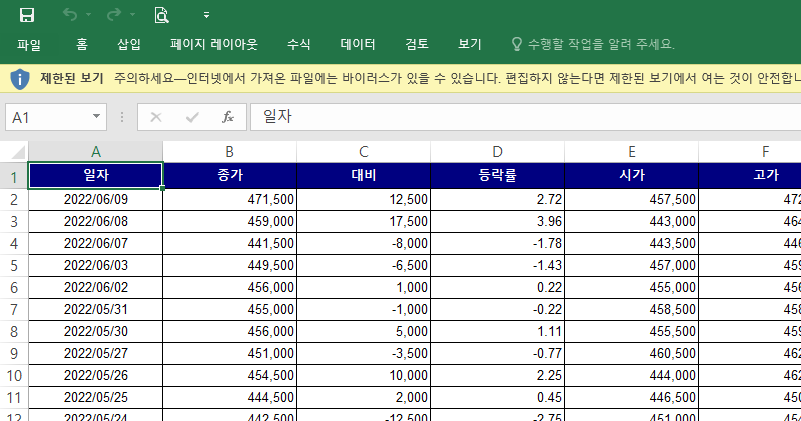Open the 파일 menu tab
Viewport: 801px width, 421px height.
(x=29, y=44)
